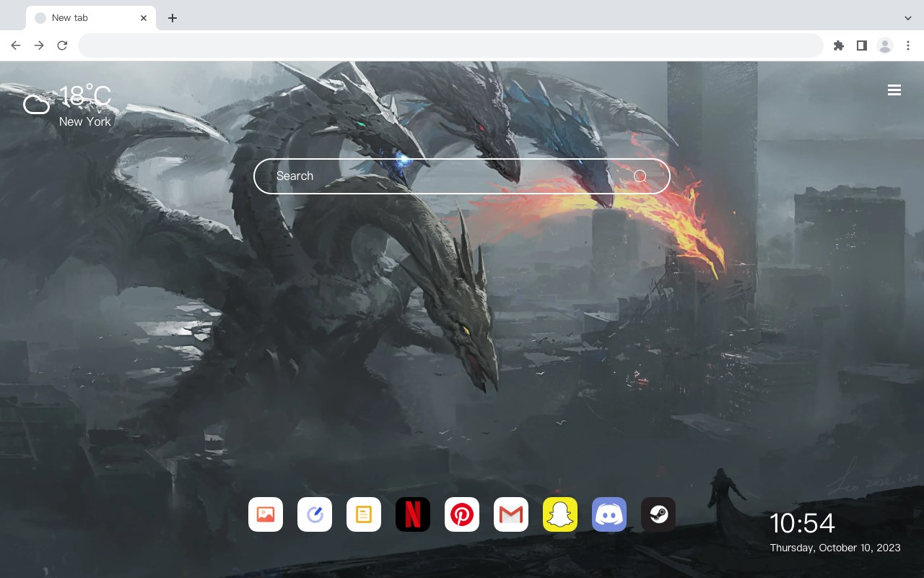Image resolution: width=924 pixels, height=578 pixels.
Task: Click the search magnifier icon
Action: point(640,176)
